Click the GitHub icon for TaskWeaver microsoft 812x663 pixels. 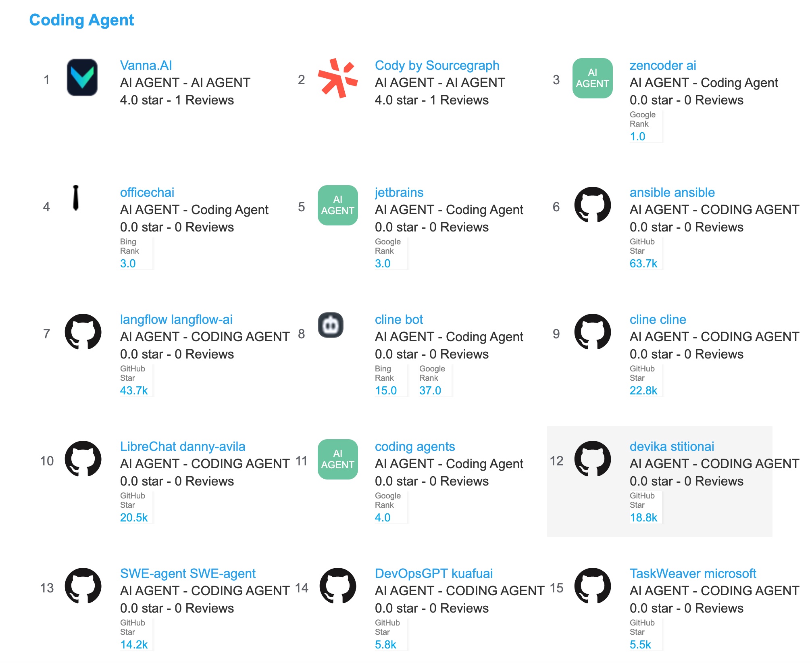pyautogui.click(x=592, y=586)
